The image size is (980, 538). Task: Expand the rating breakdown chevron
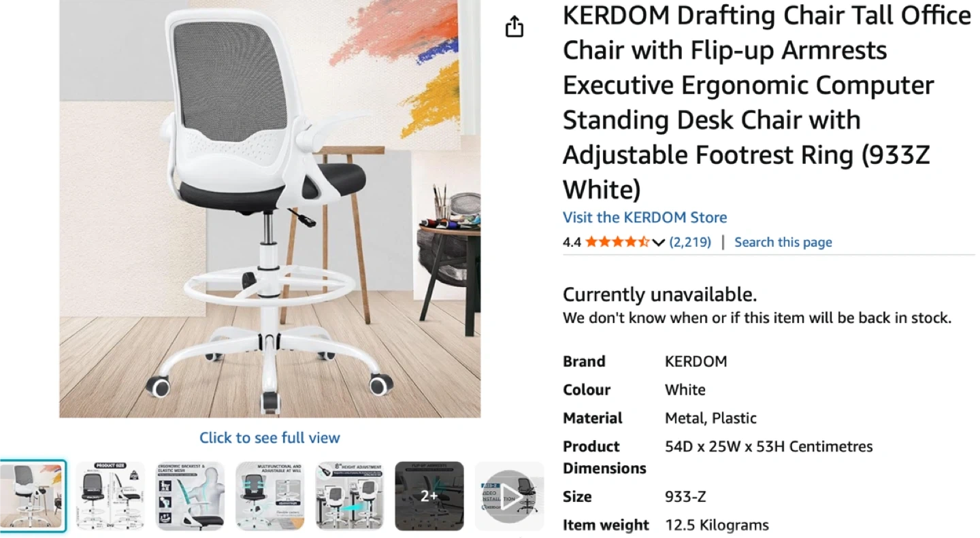pyautogui.click(x=658, y=243)
